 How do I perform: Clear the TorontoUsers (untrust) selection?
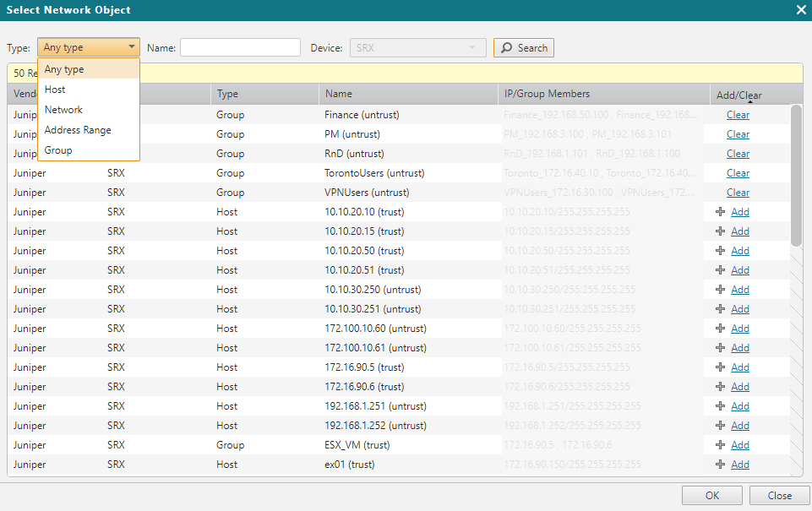[738, 173]
